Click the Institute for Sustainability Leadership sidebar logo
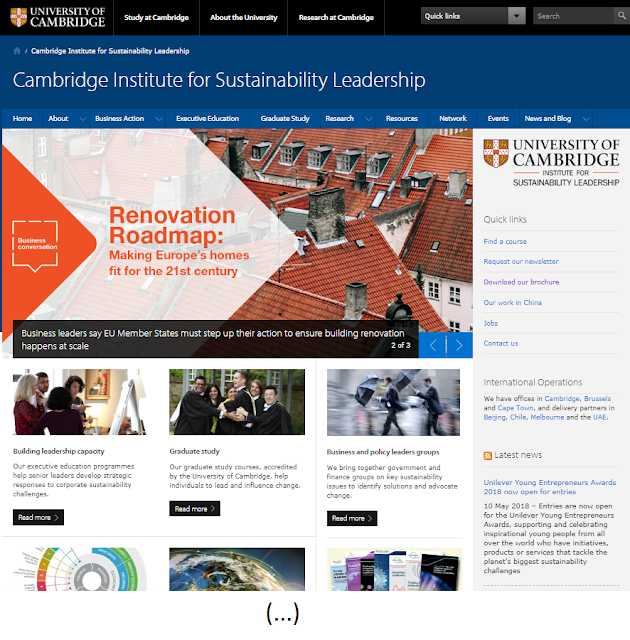The width and height of the screenshot is (630, 640). tap(551, 163)
